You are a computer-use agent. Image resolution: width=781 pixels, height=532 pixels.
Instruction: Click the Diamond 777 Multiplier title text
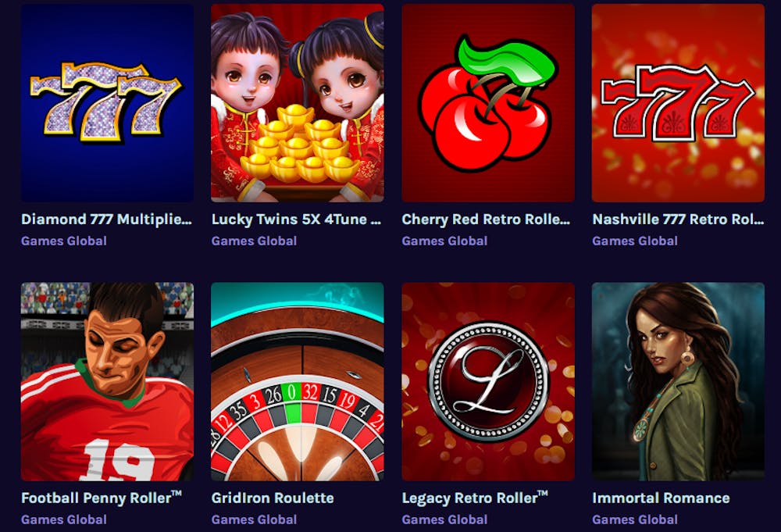click(x=106, y=220)
